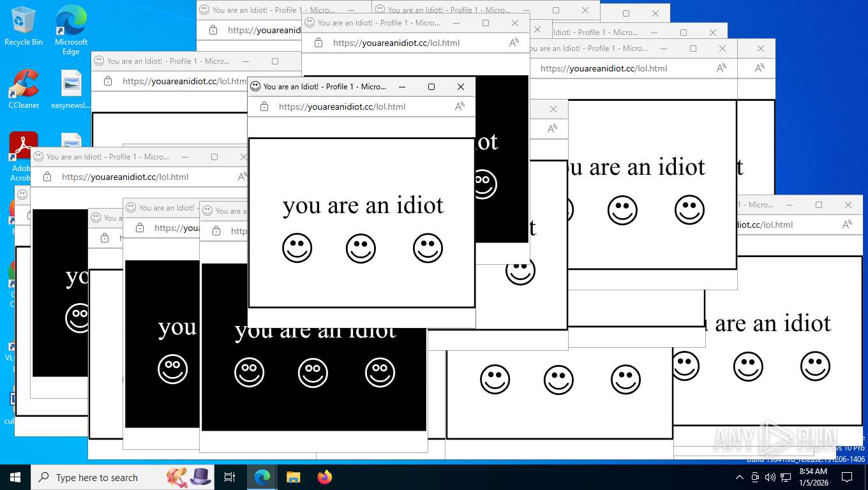Click the Read aloud icon in the black-page window behind the active one
Image resolution: width=868 pixels, height=490 pixels.
click(514, 43)
